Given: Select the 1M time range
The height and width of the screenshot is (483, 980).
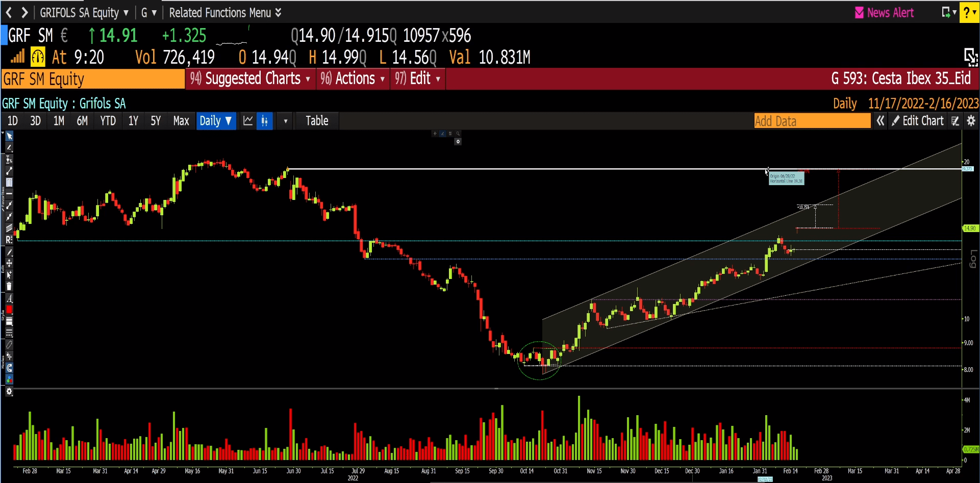Looking at the screenshot, I should click(59, 121).
